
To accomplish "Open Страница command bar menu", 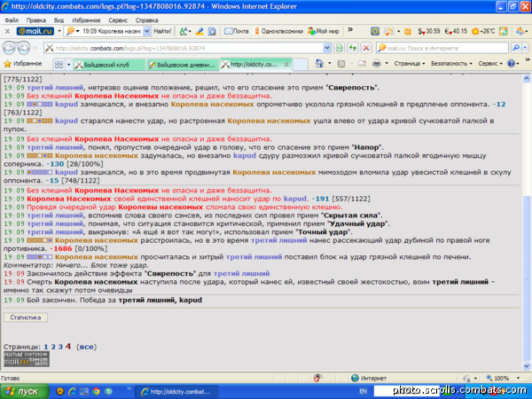I will (x=409, y=64).
